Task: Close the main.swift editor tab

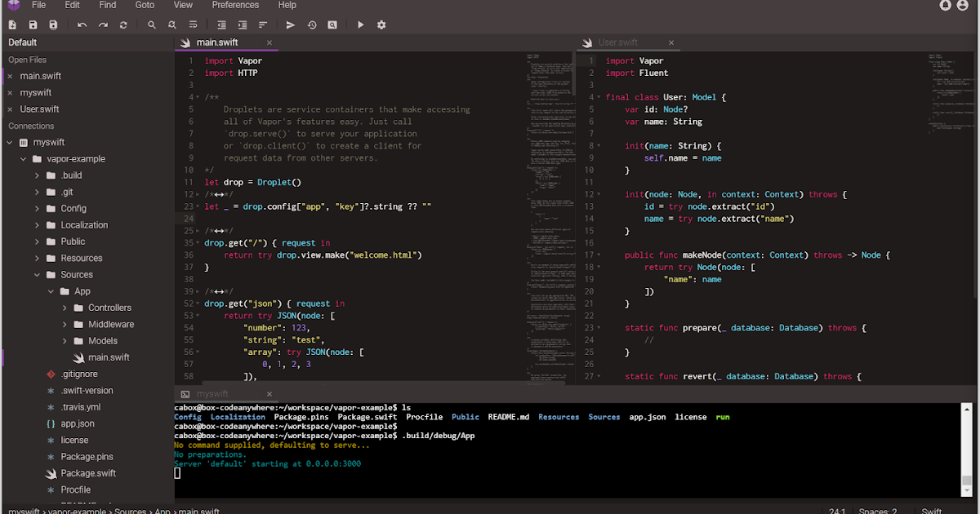Action: coord(269,42)
